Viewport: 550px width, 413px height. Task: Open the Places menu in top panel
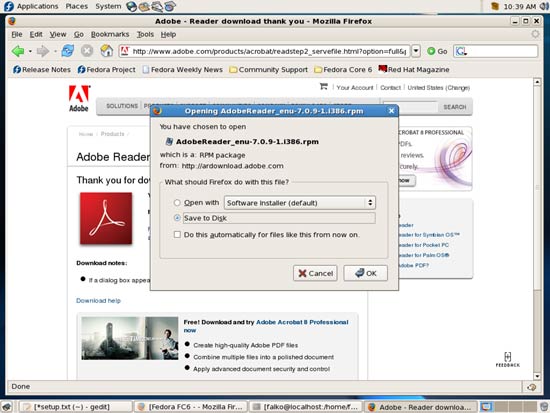pyautogui.click(x=76, y=6)
